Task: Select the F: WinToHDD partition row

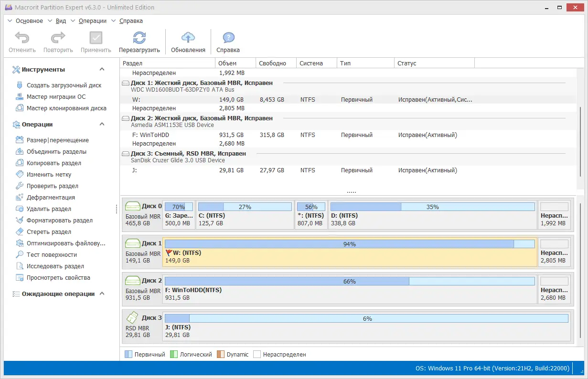Action: pyautogui.click(x=349, y=135)
